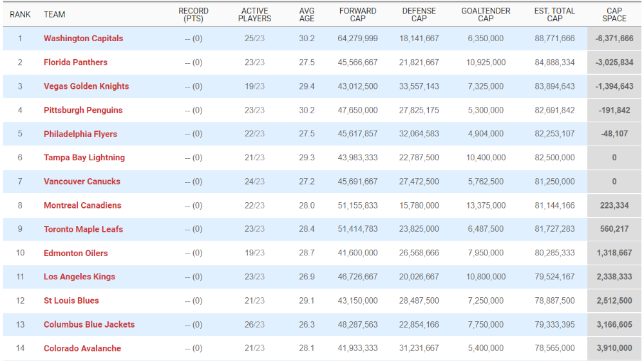
Task: Select active players value 24/23
Action: 254,181
